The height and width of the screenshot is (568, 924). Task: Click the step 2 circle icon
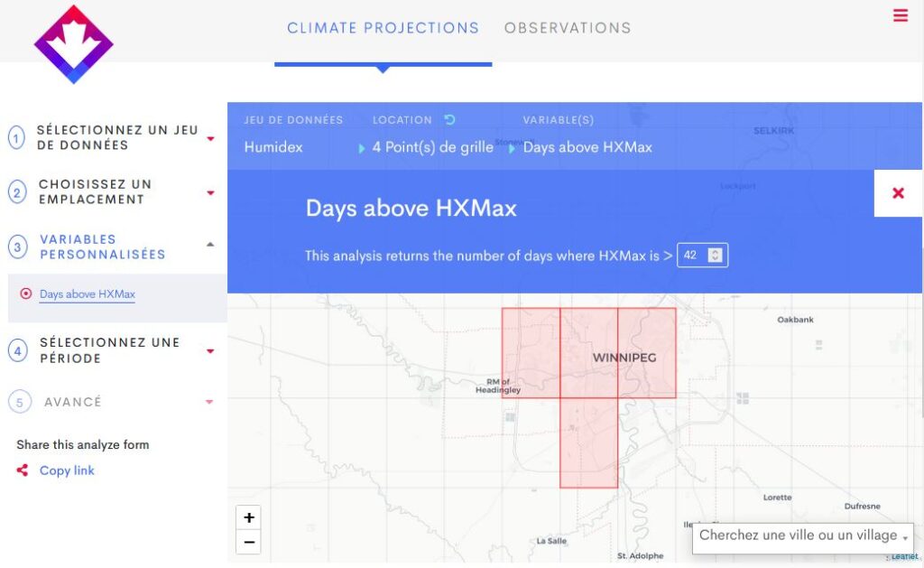point(17,192)
